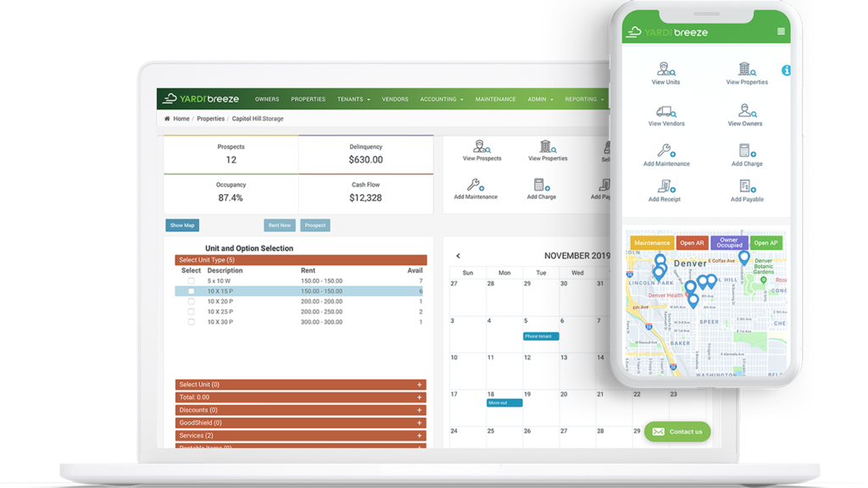Select Owners in the top navigation
The image size is (868, 488).
point(267,99)
